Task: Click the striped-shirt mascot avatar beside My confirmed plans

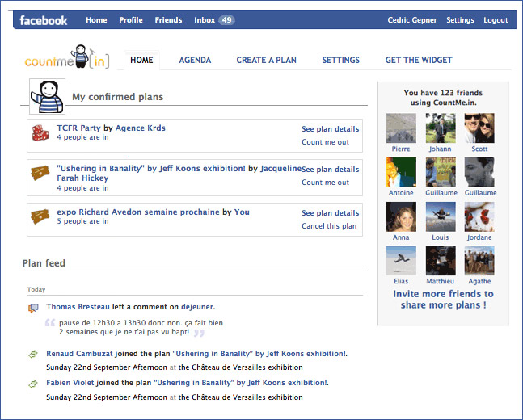Action: (x=48, y=97)
